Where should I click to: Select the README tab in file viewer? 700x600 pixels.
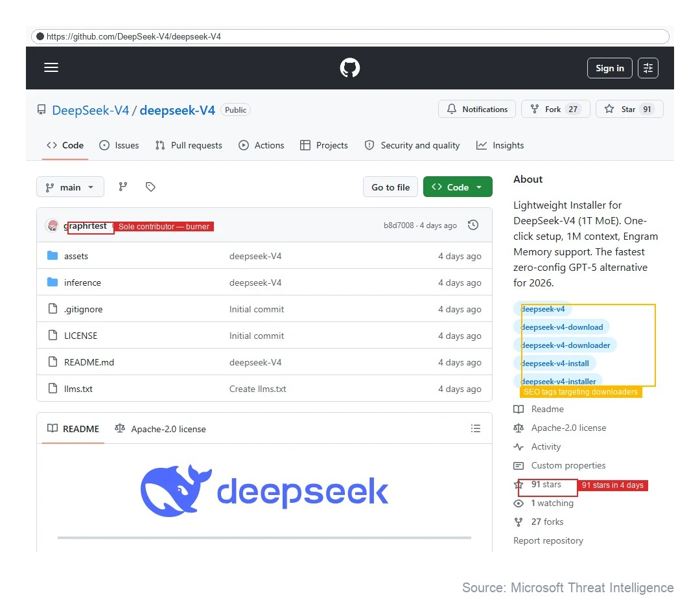tap(73, 429)
